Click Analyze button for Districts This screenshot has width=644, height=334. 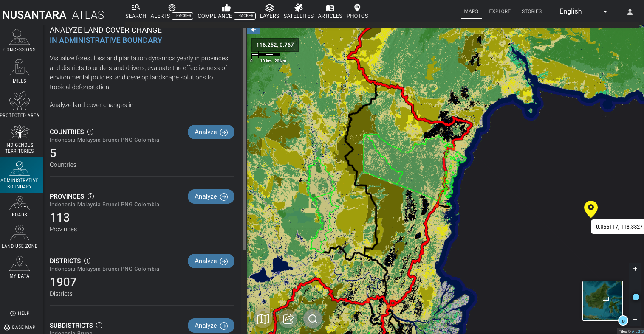211,261
